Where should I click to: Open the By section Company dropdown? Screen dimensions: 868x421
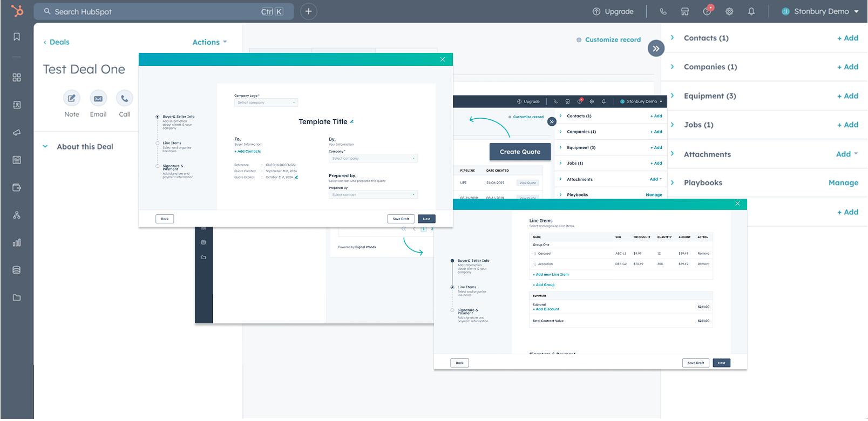[x=373, y=158]
